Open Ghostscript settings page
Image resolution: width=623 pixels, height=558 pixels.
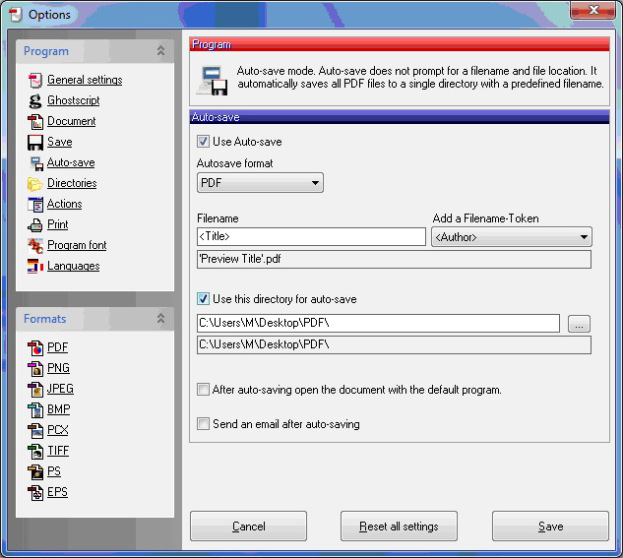[x=74, y=101]
